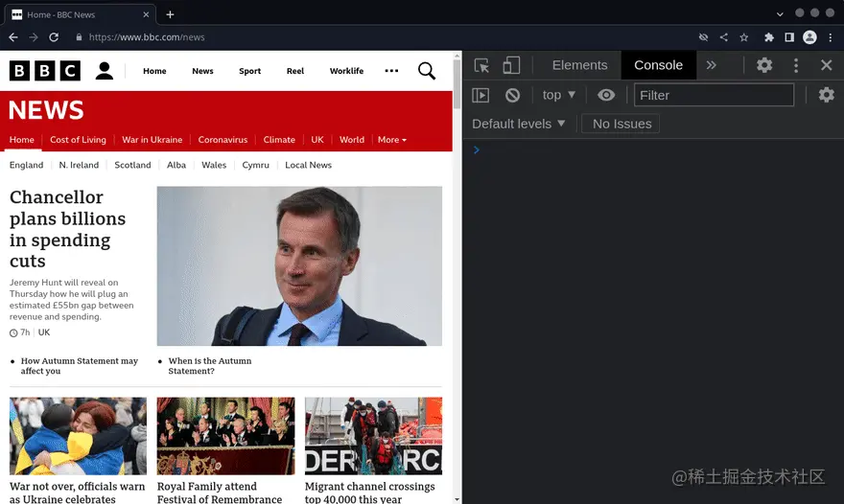Viewport: 844px width, 504px height.
Task: Select the Console panel tab
Action: pyautogui.click(x=658, y=65)
